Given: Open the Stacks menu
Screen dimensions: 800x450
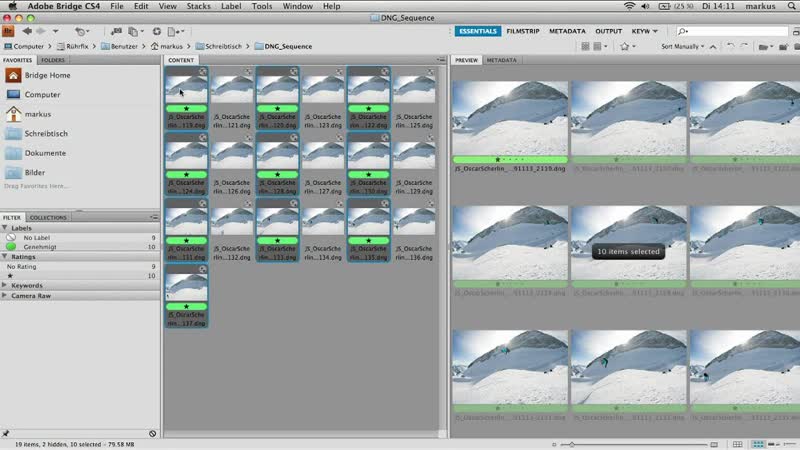Looking at the screenshot, I should point(198,6).
